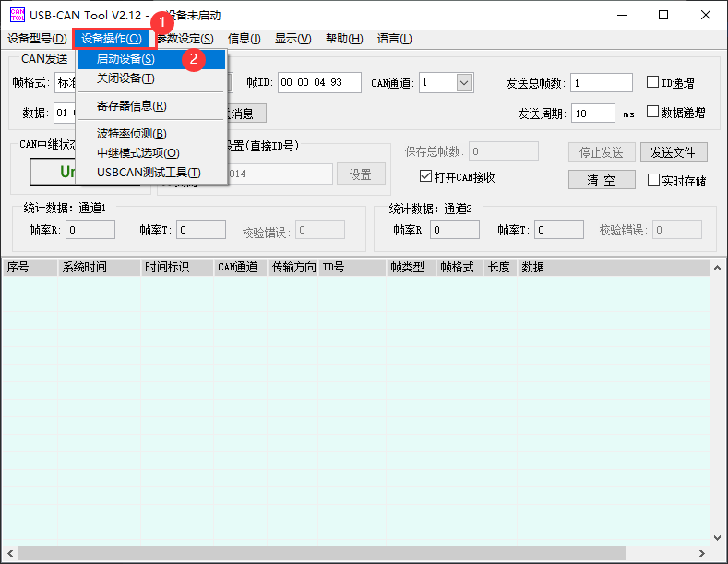Open the 显示(V) menu
The width and height of the screenshot is (728, 564).
pos(293,39)
